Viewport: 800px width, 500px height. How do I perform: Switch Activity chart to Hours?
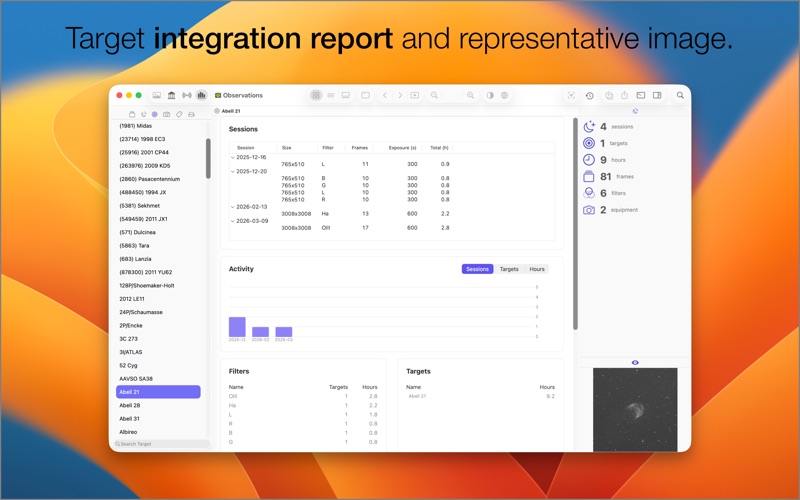point(537,269)
